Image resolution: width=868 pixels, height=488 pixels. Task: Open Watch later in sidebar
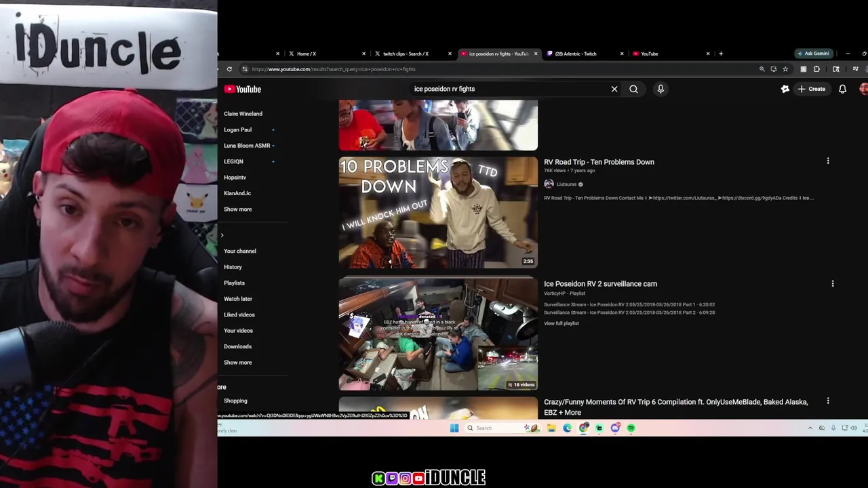tap(238, 299)
